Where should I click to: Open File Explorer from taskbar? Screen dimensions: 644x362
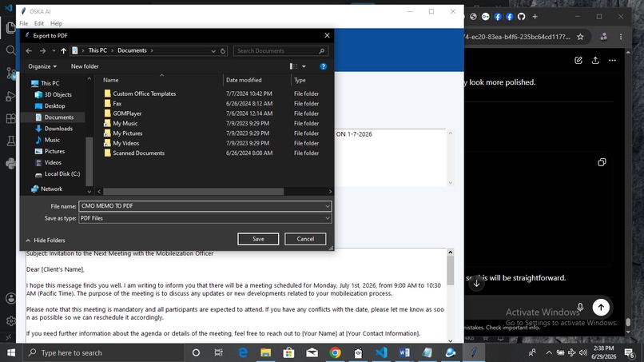(266, 352)
